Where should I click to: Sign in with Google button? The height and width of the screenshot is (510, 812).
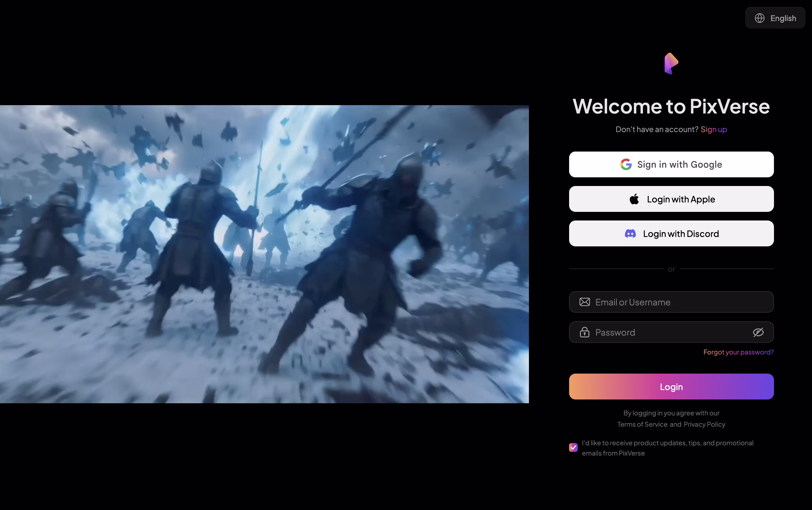coord(671,164)
